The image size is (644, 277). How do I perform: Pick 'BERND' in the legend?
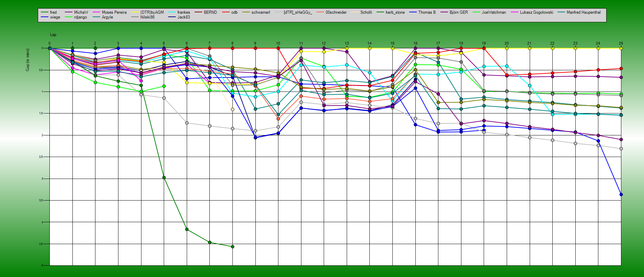point(210,12)
